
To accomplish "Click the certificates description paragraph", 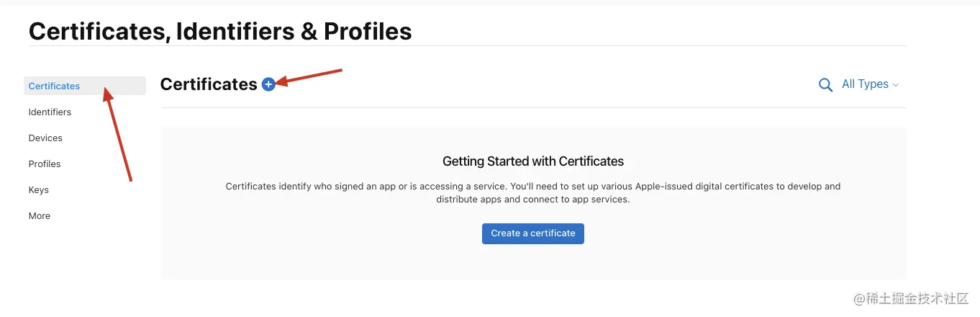I will point(533,192).
